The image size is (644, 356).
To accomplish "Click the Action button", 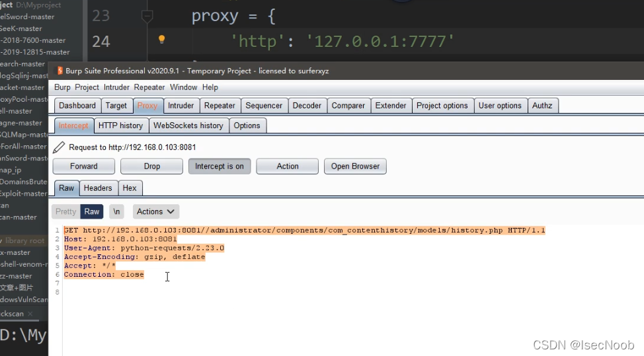I will coord(288,166).
